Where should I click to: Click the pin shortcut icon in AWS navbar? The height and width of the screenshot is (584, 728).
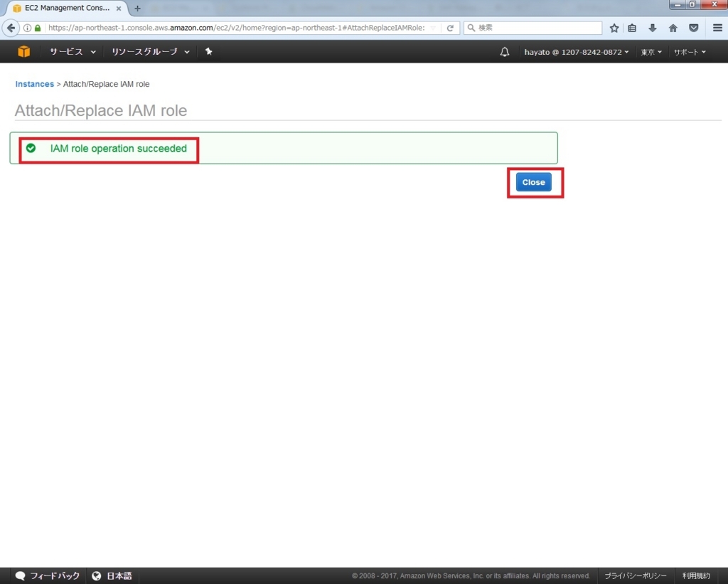(208, 51)
